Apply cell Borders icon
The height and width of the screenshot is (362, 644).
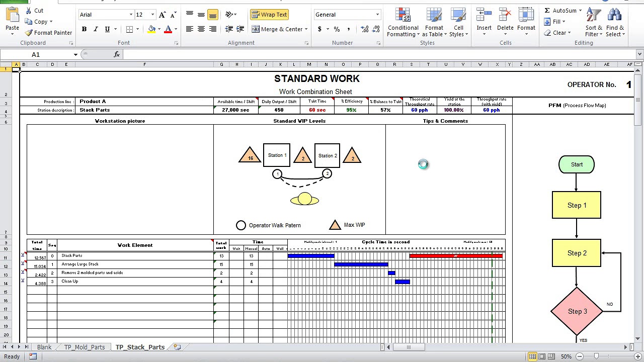point(129,29)
